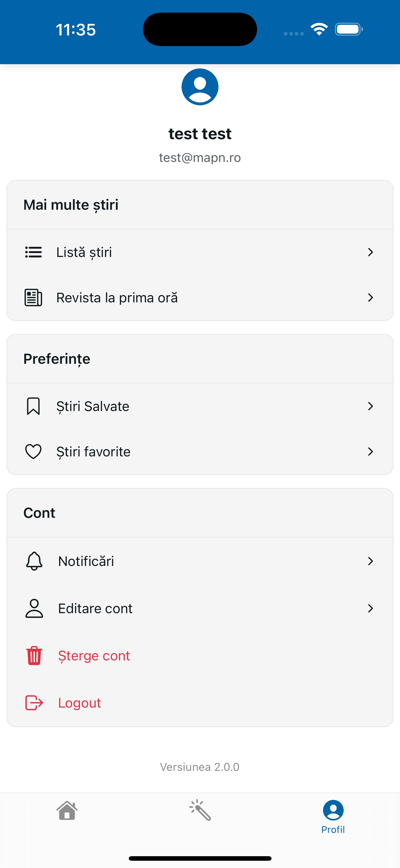
Task: Tap the red logout arrow icon
Action: (x=34, y=702)
